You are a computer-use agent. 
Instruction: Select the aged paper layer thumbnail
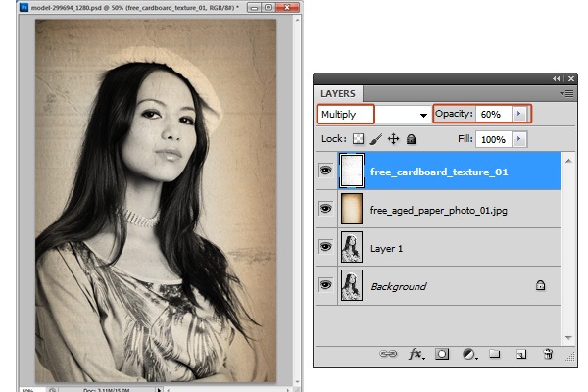coord(352,209)
